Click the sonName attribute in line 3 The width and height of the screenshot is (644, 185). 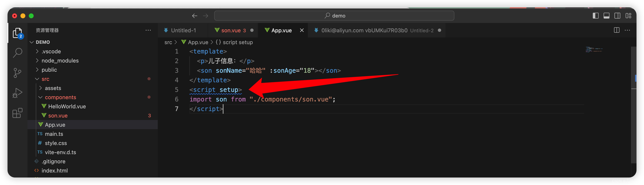click(229, 71)
